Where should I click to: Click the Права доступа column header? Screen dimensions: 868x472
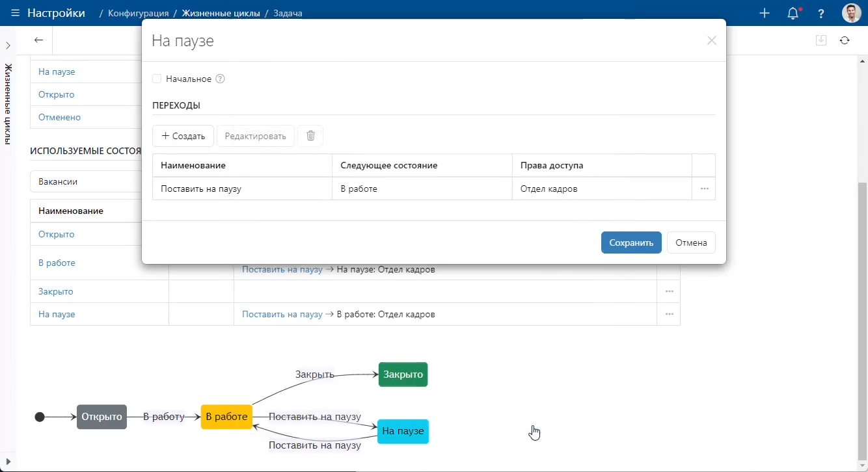coord(602,165)
